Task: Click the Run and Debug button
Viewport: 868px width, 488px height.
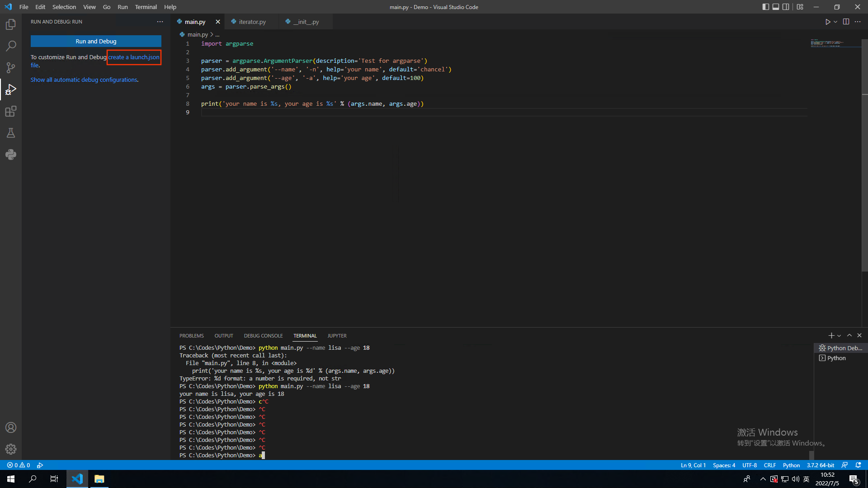Action: click(x=96, y=41)
